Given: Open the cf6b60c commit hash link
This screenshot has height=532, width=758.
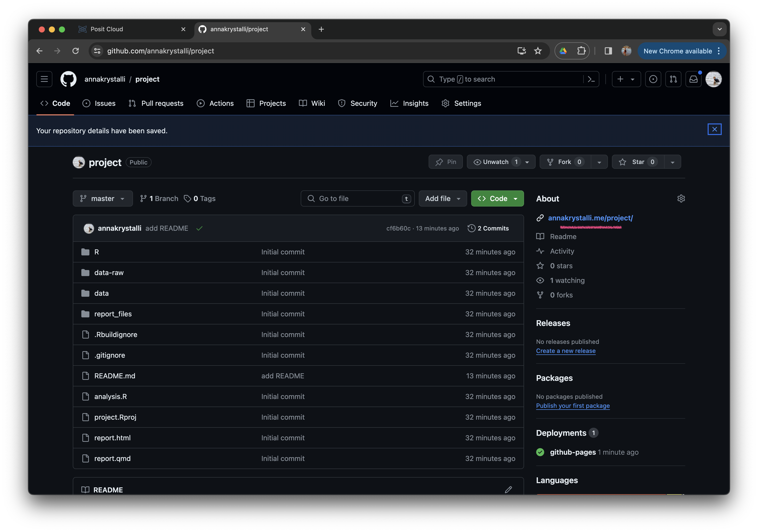Looking at the screenshot, I should [398, 228].
